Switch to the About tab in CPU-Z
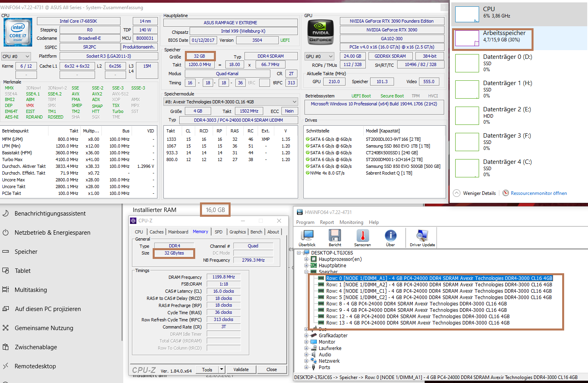This screenshot has width=588, height=383. point(273,232)
